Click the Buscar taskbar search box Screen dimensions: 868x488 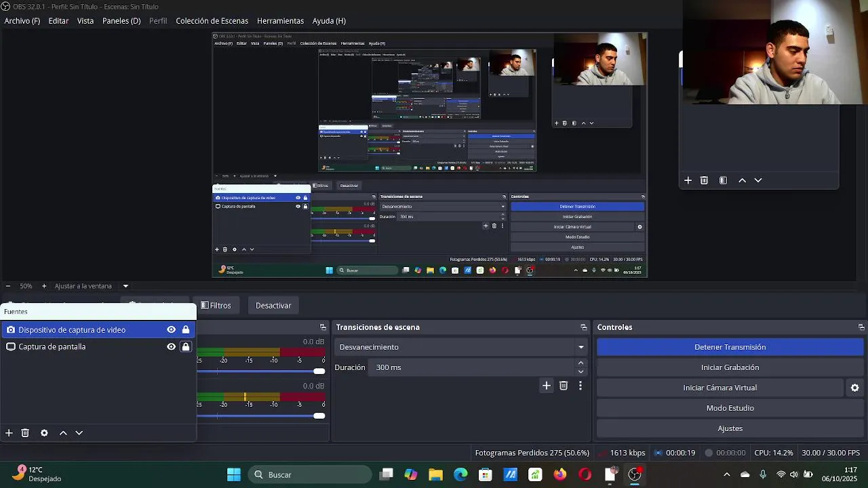309,474
